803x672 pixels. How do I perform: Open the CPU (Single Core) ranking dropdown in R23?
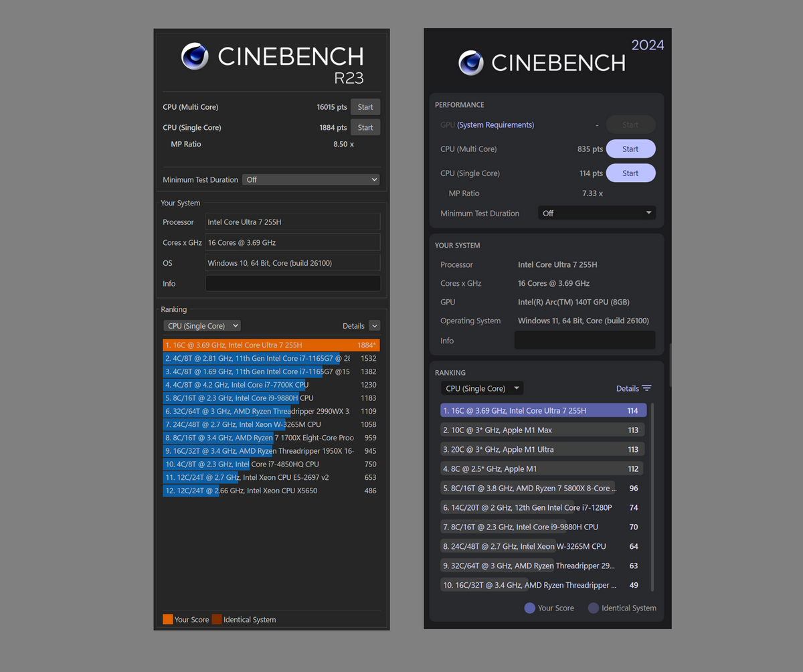tap(202, 326)
